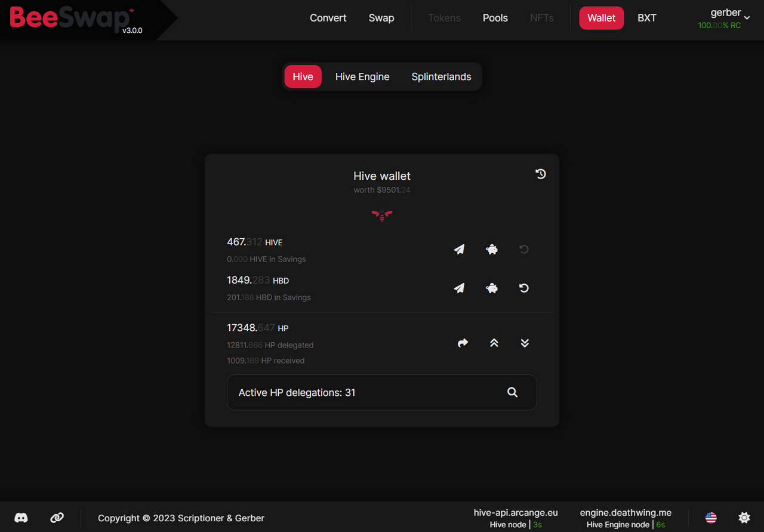Image resolution: width=764 pixels, height=532 pixels.
Task: Withdraw HBD from savings arrow icon
Action: pyautogui.click(x=524, y=288)
